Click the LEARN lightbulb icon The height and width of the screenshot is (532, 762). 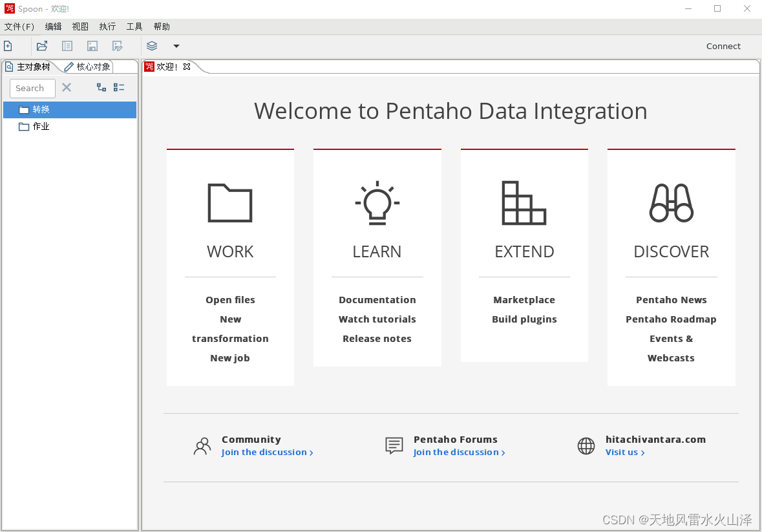pyautogui.click(x=377, y=202)
